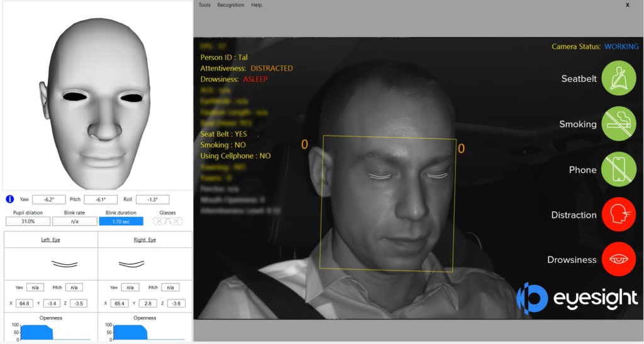Viewport: 644px width, 344px height.
Task: Select the Pupil dilation value box
Action: point(28,221)
